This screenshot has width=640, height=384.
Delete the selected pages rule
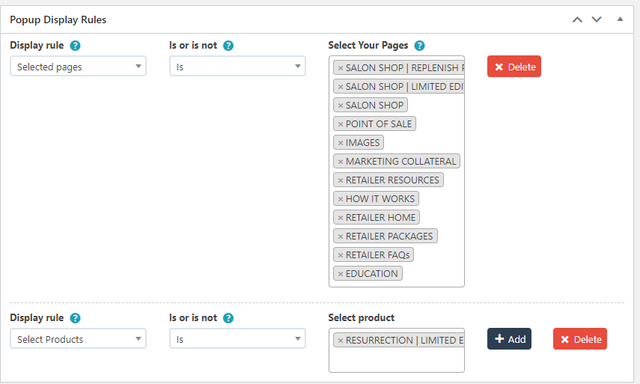(x=514, y=67)
